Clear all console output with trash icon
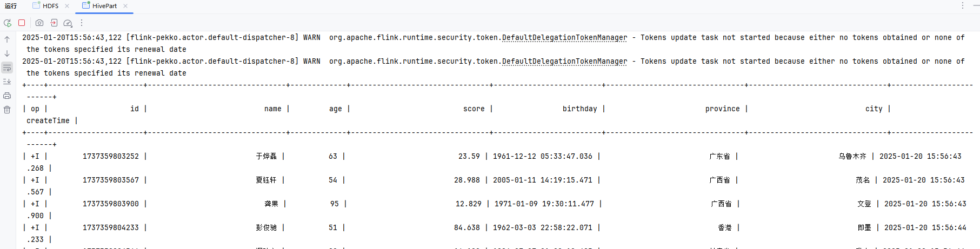The image size is (980, 249). click(7, 110)
